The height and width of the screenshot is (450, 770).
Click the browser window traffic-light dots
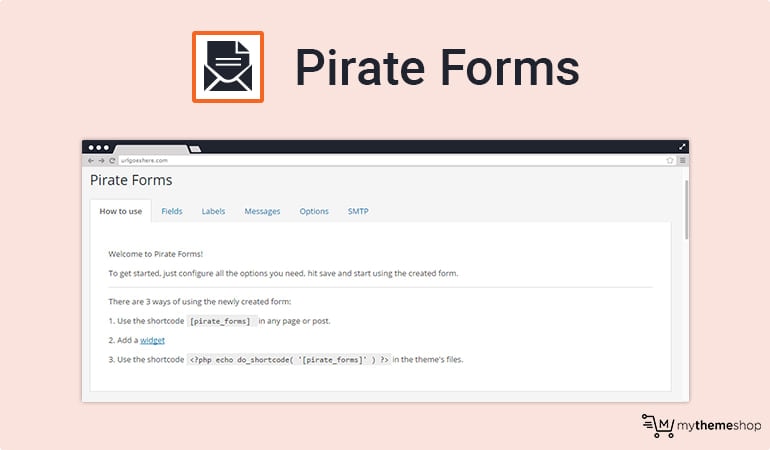click(99, 147)
